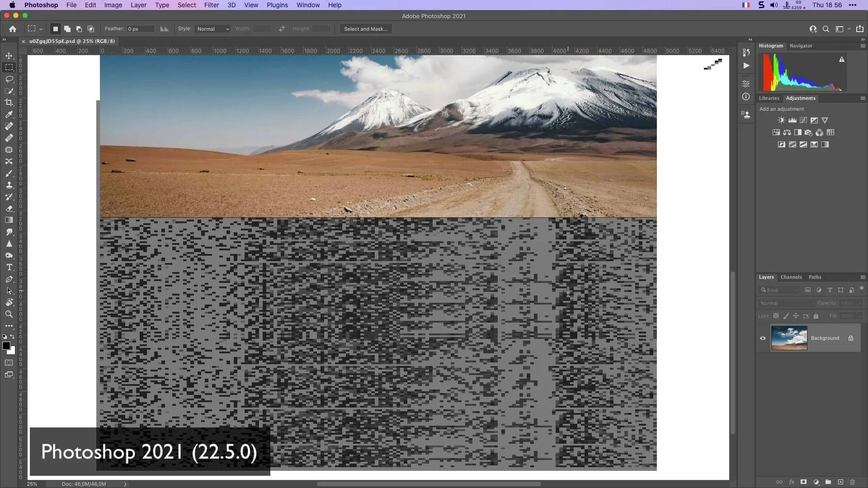Select the Eyedropper tool
868x488 pixels.
coord(9,114)
